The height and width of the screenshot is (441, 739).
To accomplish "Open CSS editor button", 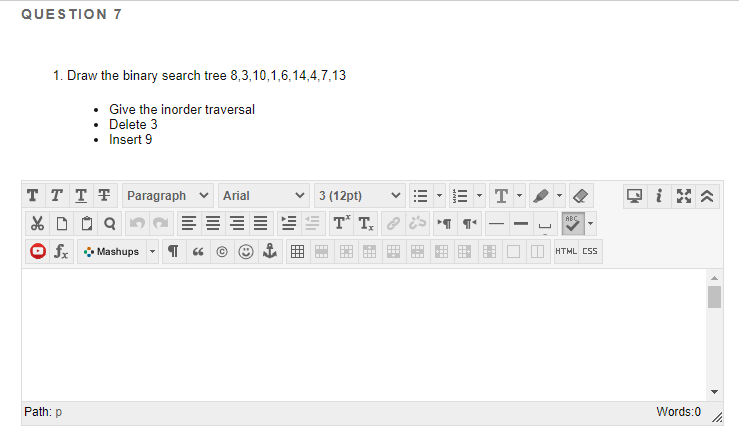I will [x=590, y=251].
